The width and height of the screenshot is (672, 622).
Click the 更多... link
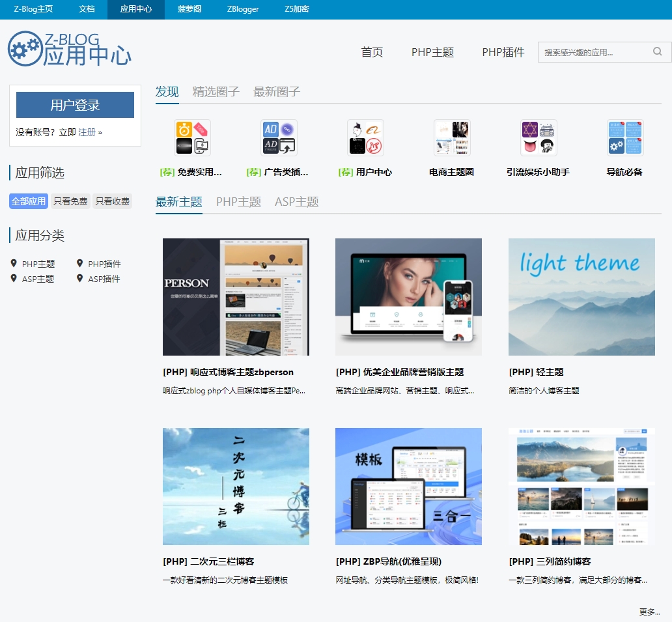(649, 612)
